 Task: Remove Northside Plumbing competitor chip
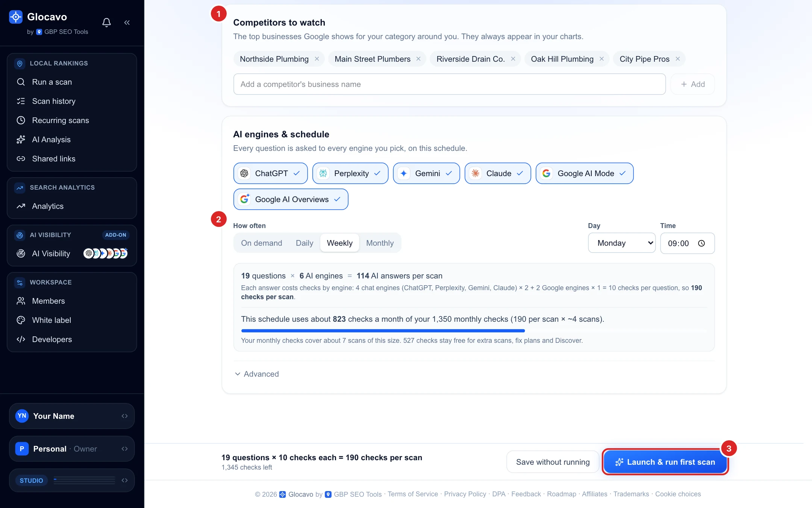click(x=317, y=59)
